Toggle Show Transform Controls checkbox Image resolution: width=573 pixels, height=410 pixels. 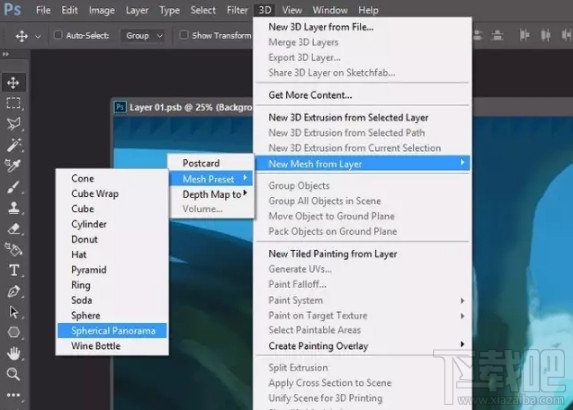pyautogui.click(x=184, y=35)
